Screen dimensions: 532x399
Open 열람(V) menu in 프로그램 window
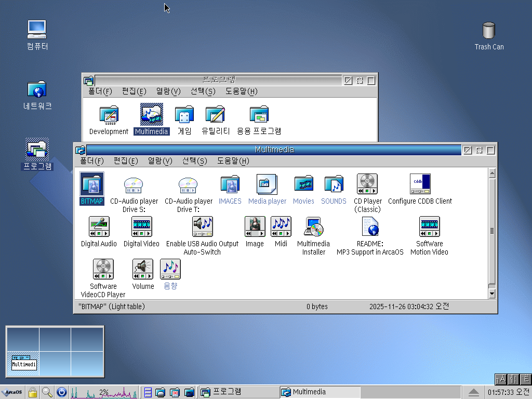coord(168,91)
